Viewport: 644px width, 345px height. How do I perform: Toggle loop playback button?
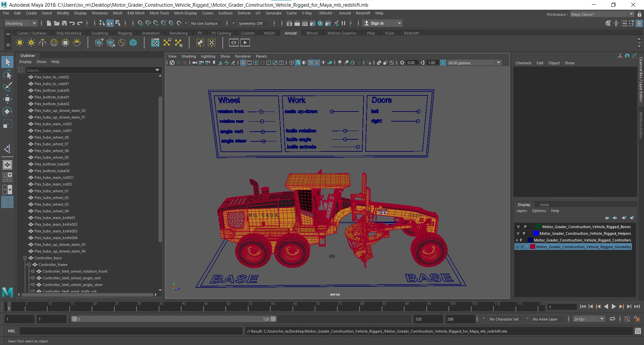tap(612, 319)
